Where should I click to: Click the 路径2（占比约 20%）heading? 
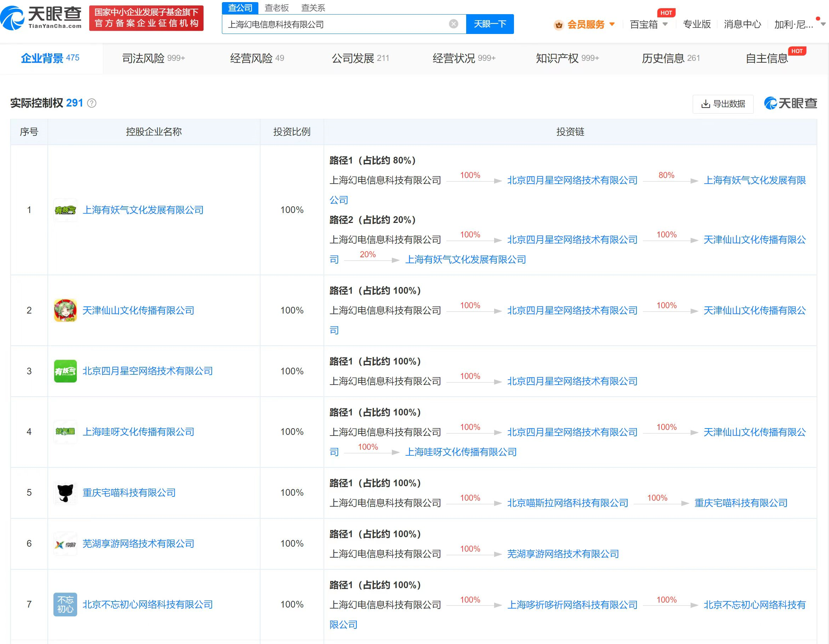pos(372,220)
